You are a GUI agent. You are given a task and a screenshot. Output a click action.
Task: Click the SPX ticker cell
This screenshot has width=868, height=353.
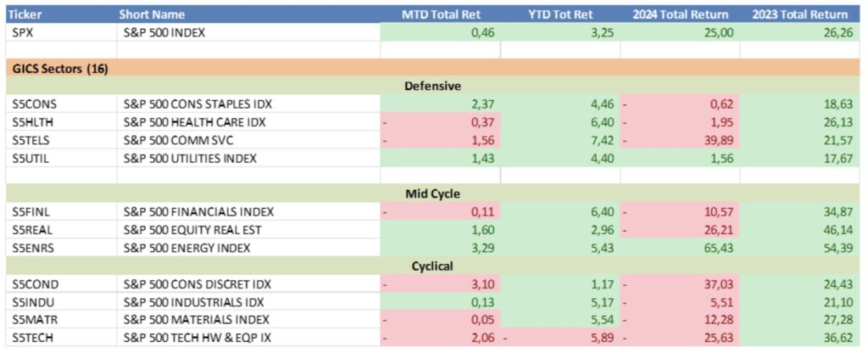[x=25, y=32]
